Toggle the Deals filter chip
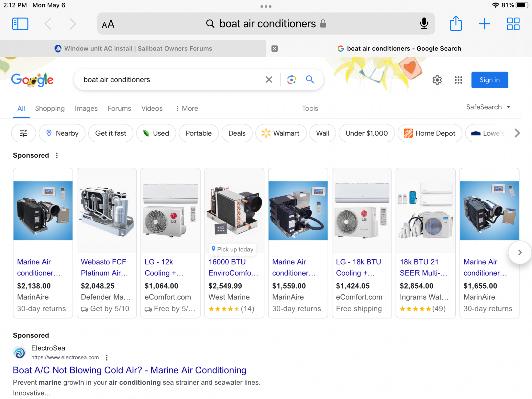Viewport: 532px width, 399px height. (x=237, y=133)
